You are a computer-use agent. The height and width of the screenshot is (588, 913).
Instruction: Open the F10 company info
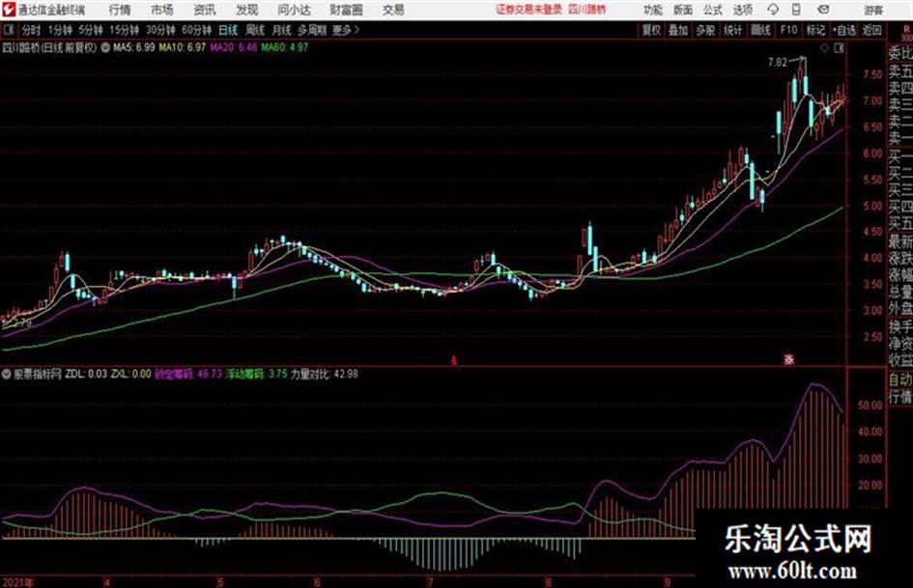(788, 30)
